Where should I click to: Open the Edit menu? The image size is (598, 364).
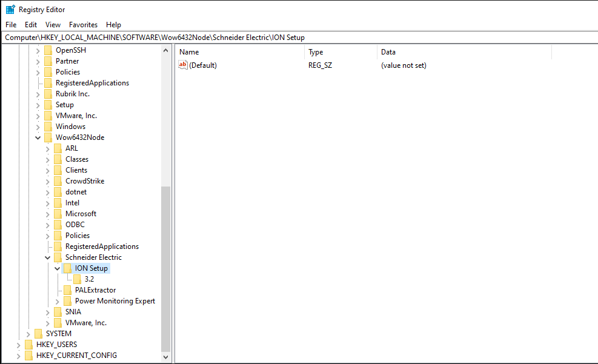pyautogui.click(x=31, y=25)
